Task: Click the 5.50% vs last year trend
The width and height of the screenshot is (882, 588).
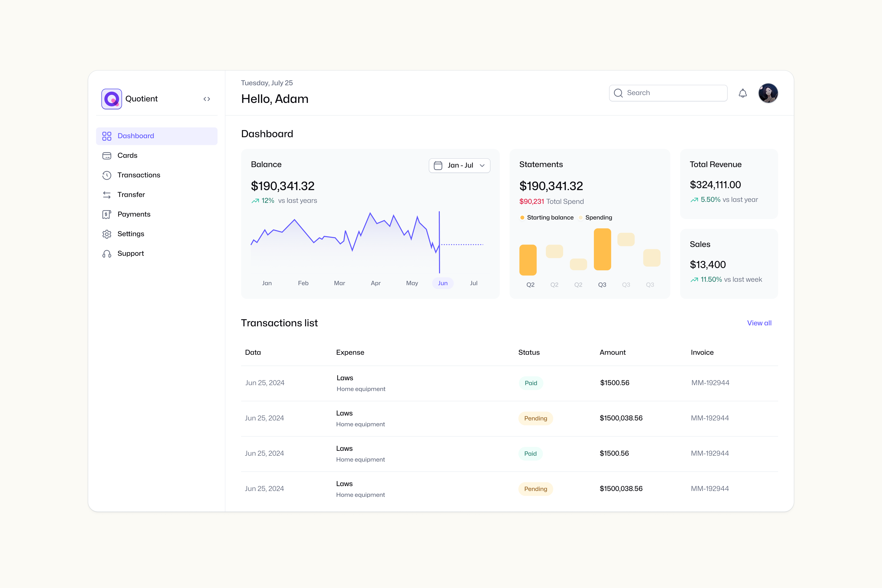Action: (x=724, y=200)
